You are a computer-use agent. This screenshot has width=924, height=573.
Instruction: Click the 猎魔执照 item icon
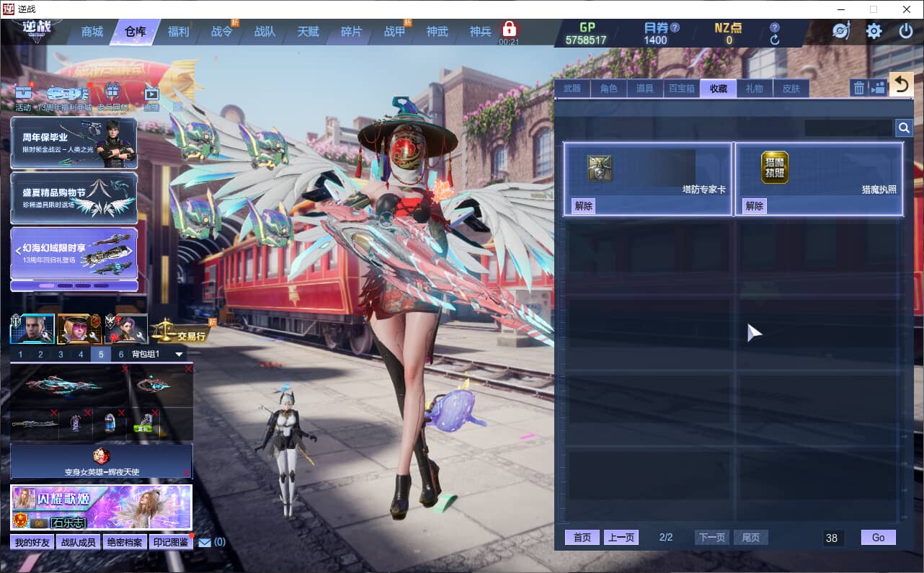(x=775, y=167)
